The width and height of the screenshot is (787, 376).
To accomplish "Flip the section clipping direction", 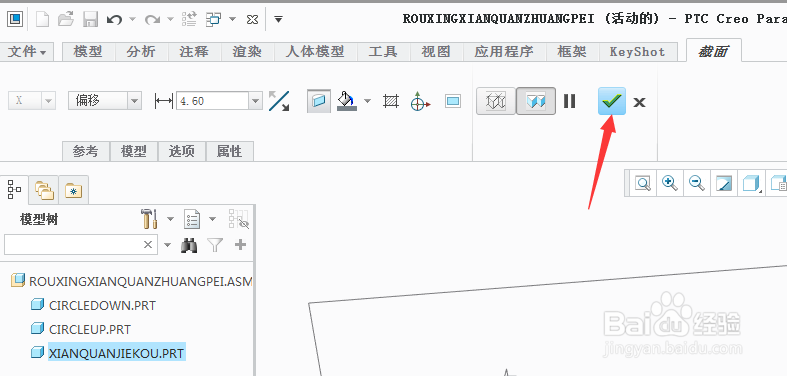I will point(279,101).
